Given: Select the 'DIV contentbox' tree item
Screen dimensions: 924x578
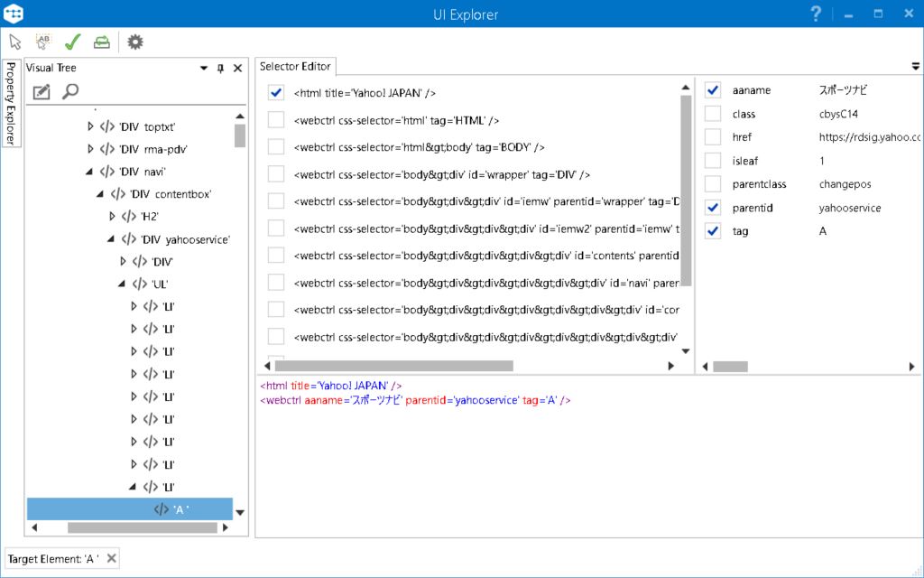Looking at the screenshot, I should 161,194.
